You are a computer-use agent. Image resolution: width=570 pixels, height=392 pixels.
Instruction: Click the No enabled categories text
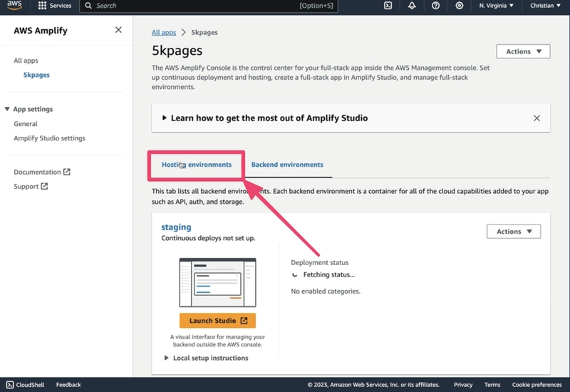[326, 291]
